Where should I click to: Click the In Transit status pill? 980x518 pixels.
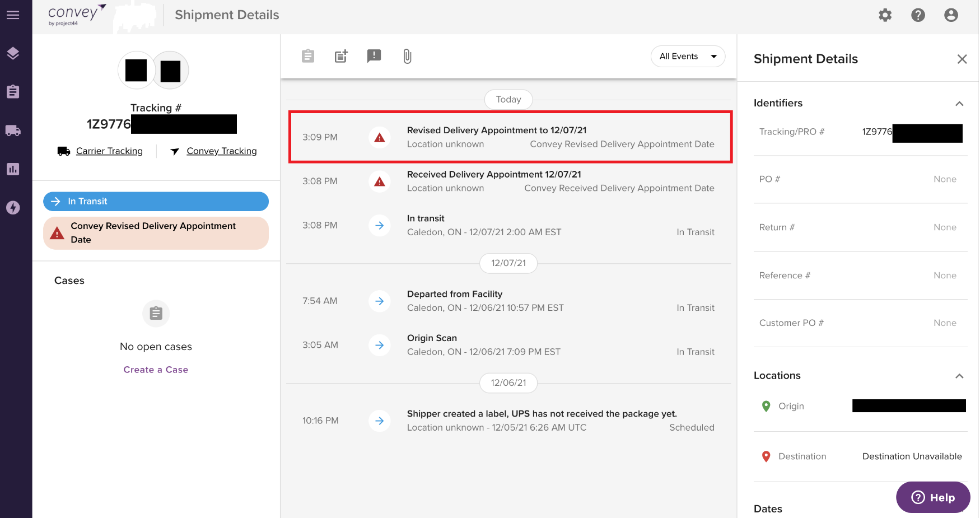pyautogui.click(x=156, y=202)
